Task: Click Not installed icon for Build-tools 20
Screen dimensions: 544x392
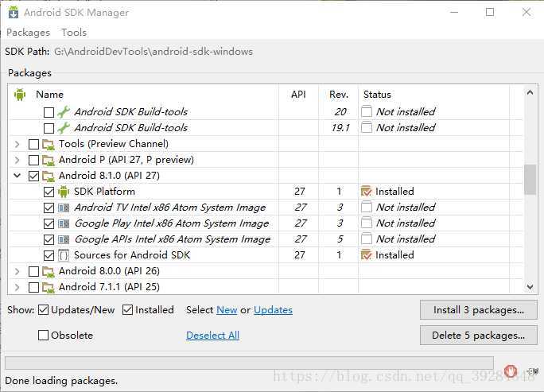Action: [x=367, y=111]
